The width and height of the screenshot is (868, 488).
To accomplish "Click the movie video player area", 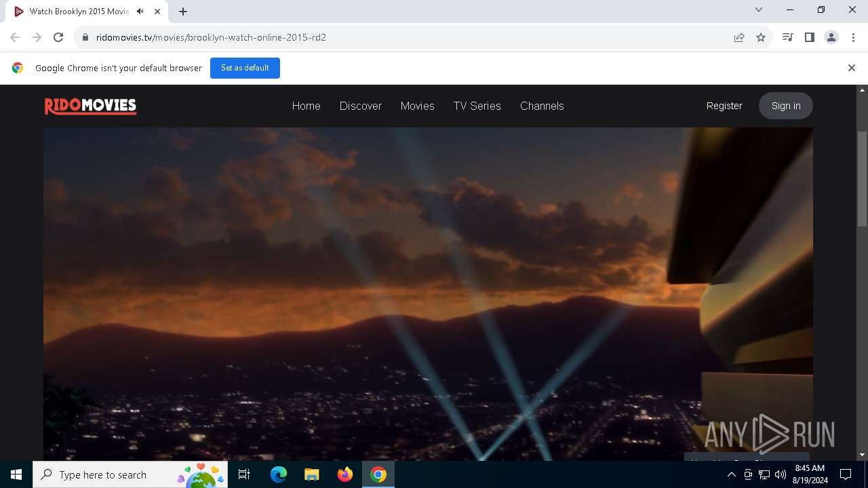I will (428, 294).
